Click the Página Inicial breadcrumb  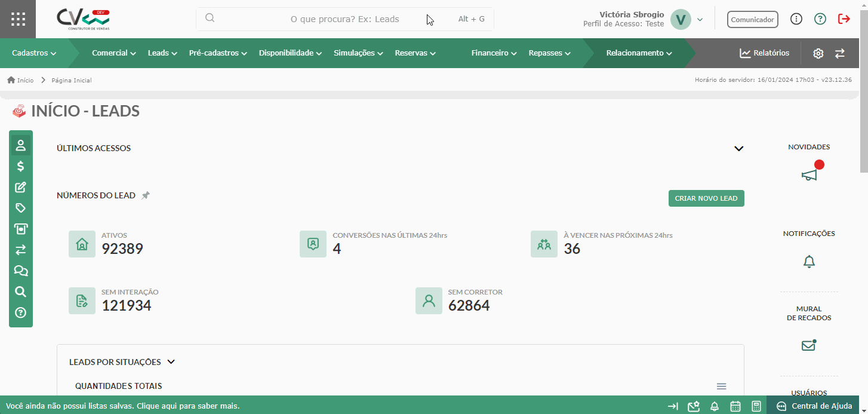(x=72, y=80)
